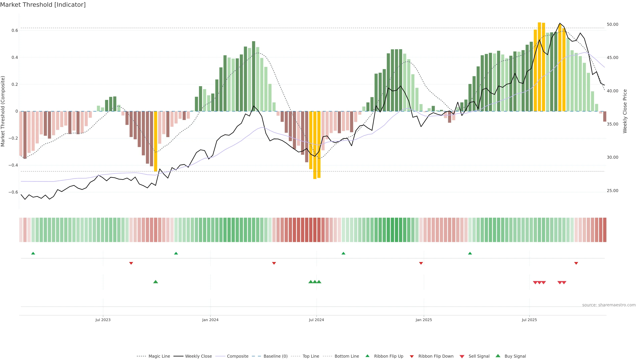Click the Ribbon Flip Up marker before Jan 2024
Viewport: 644px width, 362px height.
(x=176, y=253)
